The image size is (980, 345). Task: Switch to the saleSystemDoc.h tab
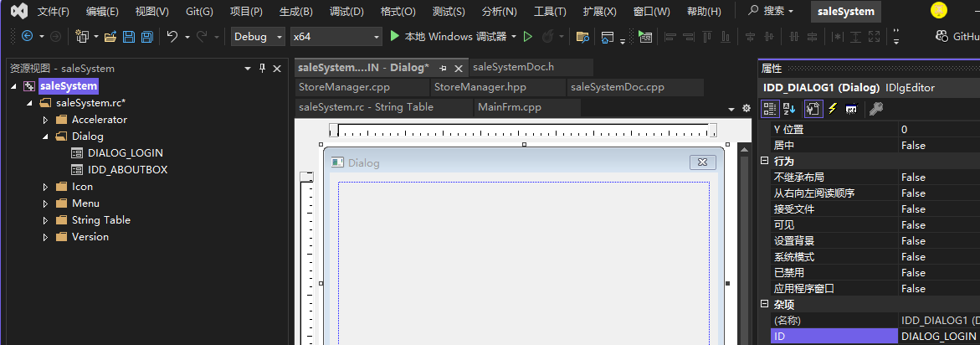coord(531,68)
